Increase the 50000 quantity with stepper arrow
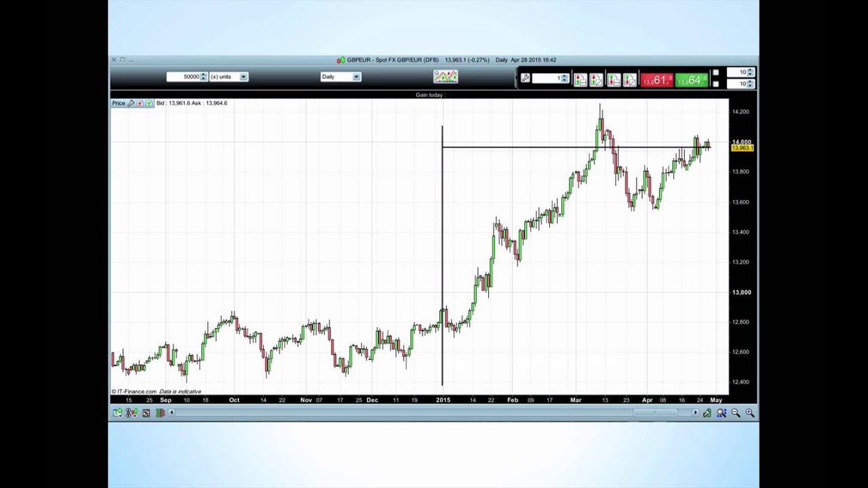868x488 pixels. [x=203, y=75]
